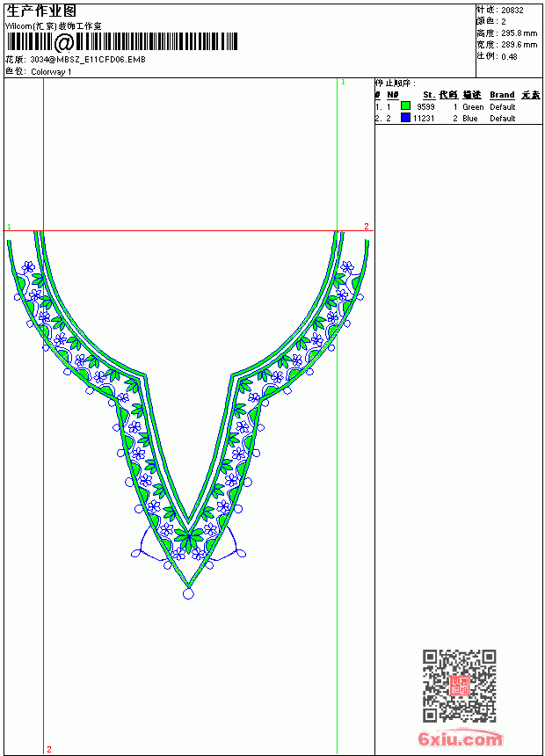Click the red marker 2 at right end
The image size is (545, 756).
coord(367,226)
